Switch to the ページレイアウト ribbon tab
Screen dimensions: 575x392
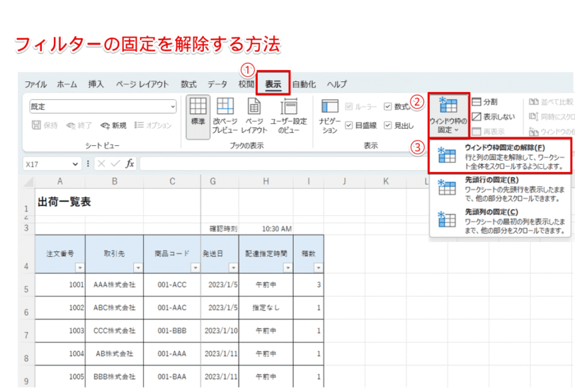click(142, 84)
